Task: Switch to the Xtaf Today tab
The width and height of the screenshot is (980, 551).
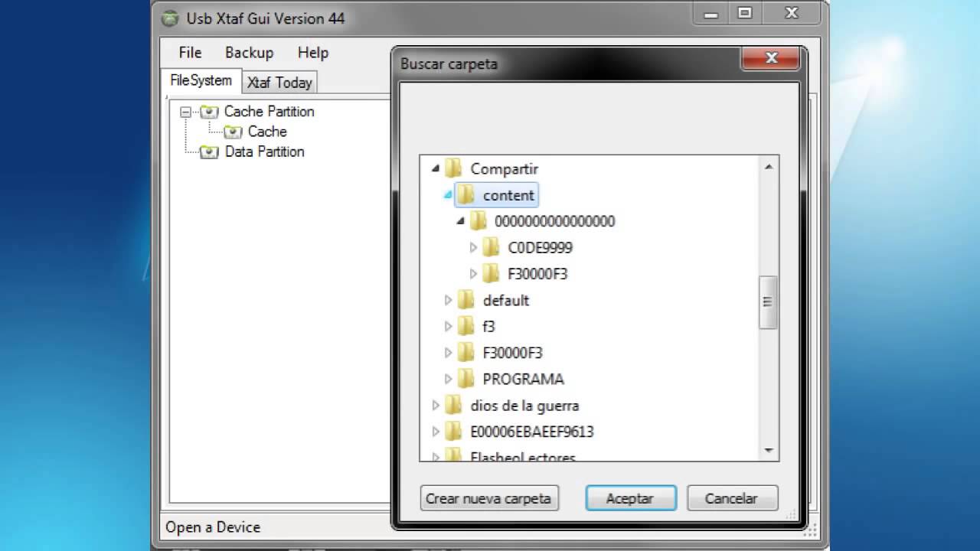Action: [279, 83]
